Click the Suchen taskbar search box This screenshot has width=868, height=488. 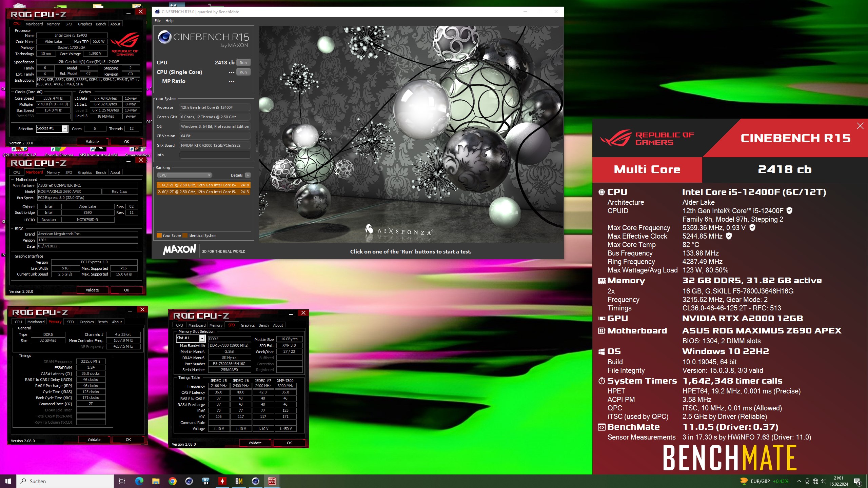point(65,481)
